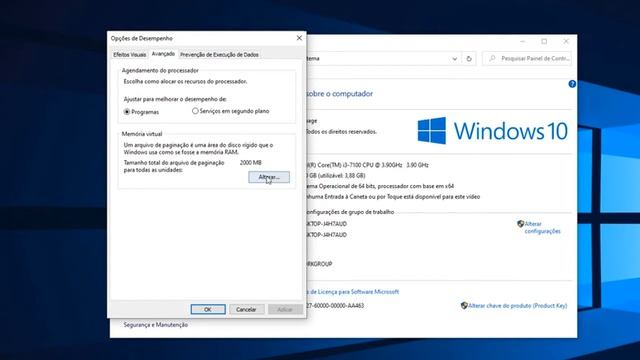Open Licença para Software Microsoft link
The height and width of the screenshot is (360, 640).
tap(353, 292)
